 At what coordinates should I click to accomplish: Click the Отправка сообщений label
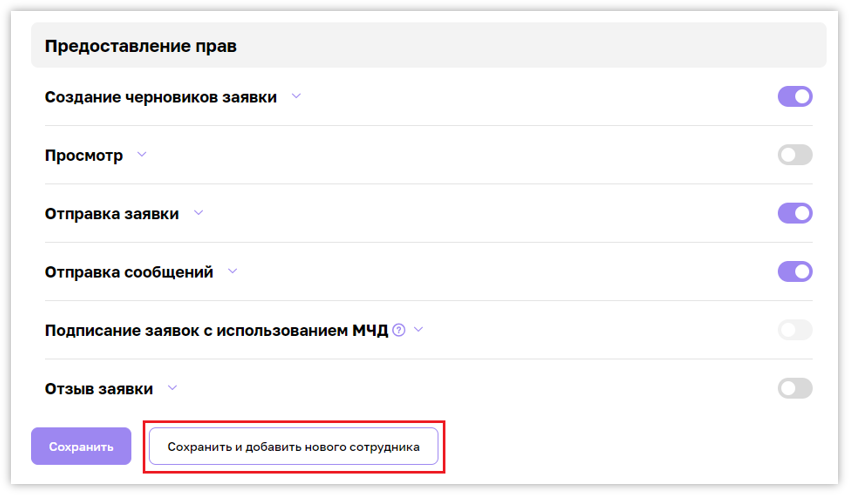[x=129, y=272]
